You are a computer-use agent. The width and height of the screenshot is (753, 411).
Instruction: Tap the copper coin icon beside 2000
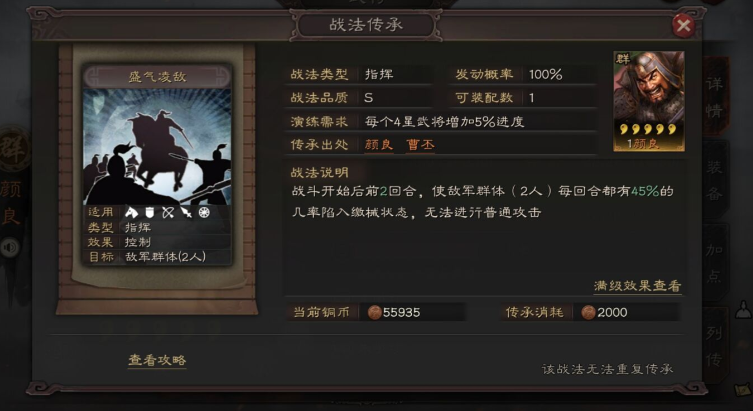point(588,313)
